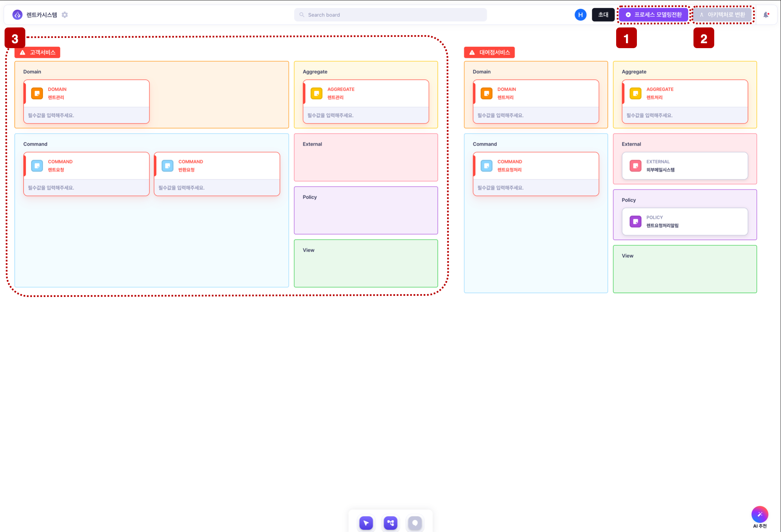The width and height of the screenshot is (781, 532).
Task: Click the yellow AGGREGATE 렌트처리 sticky icon
Action: coord(635,93)
